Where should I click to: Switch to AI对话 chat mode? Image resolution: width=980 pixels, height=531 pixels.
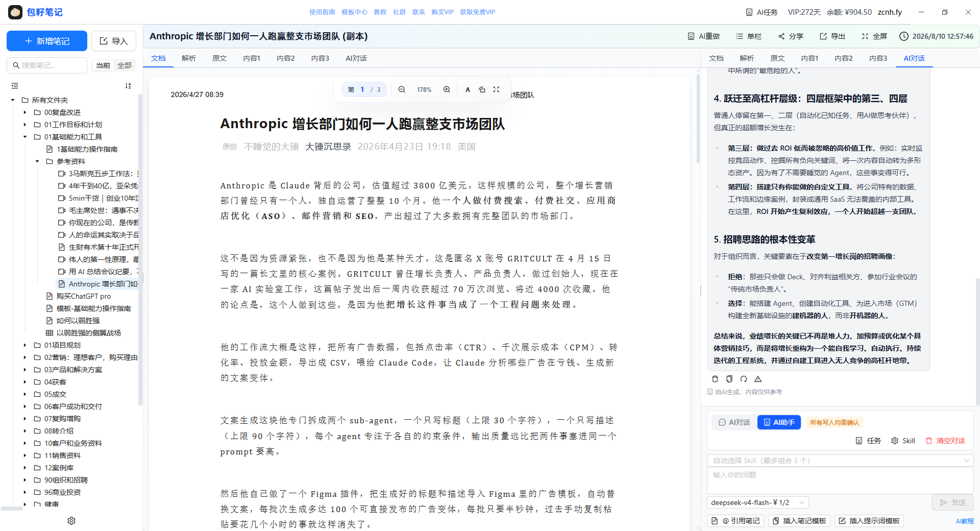734,422
